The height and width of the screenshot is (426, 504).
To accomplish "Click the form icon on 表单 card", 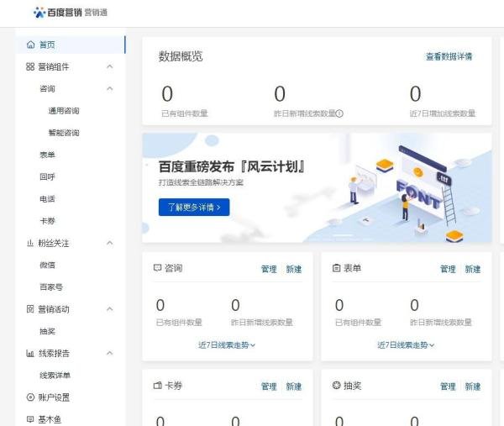I will [336, 268].
